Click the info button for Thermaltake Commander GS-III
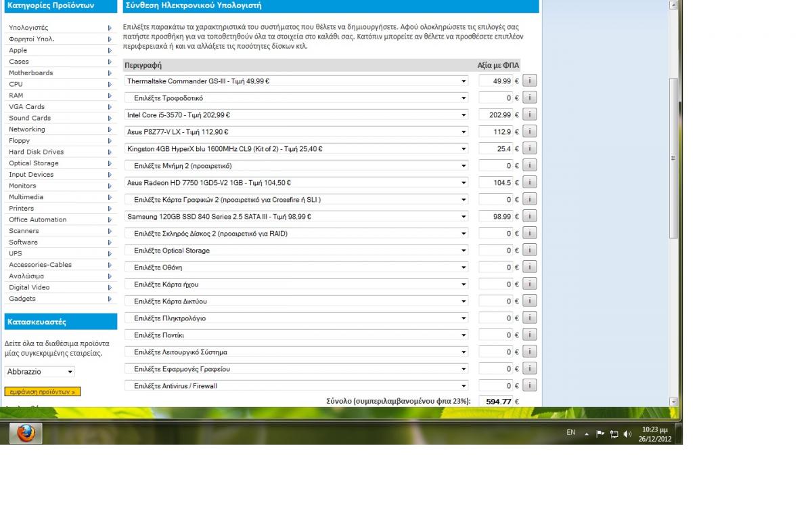Image resolution: width=812 pixels, height=508 pixels. [530, 81]
